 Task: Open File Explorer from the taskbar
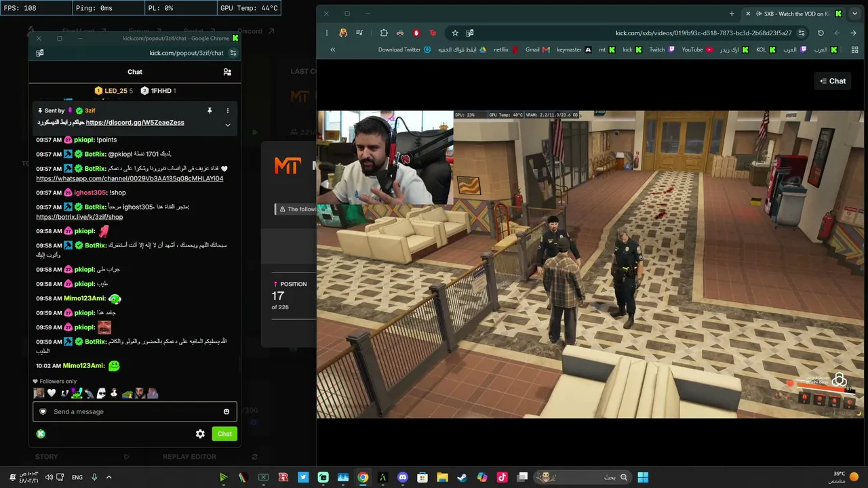[442, 477]
